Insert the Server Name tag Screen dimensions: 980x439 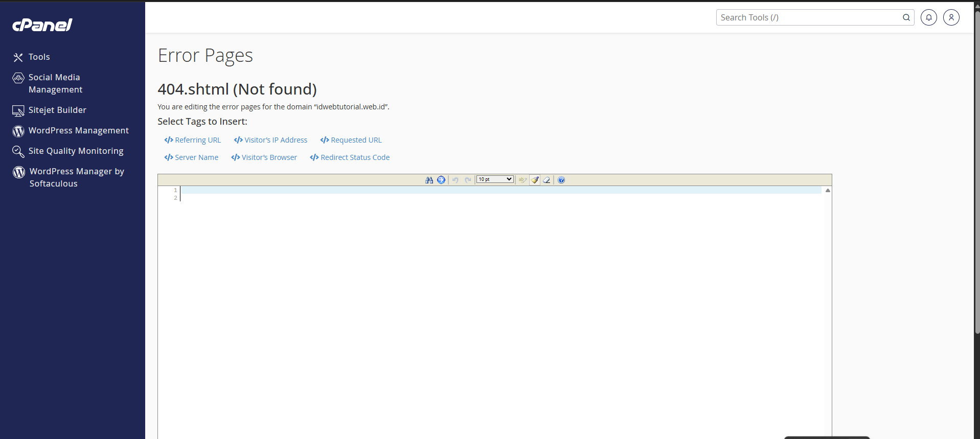point(191,157)
